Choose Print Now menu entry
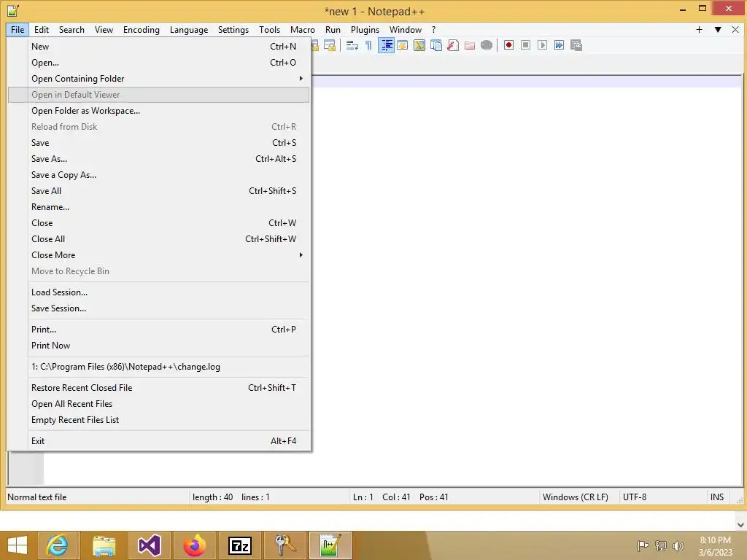 [x=159, y=345]
